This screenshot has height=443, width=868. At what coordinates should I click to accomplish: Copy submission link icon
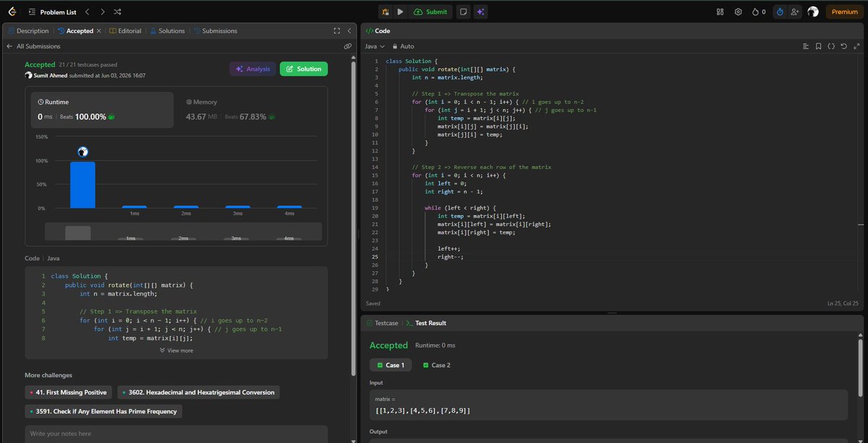pyautogui.click(x=348, y=46)
